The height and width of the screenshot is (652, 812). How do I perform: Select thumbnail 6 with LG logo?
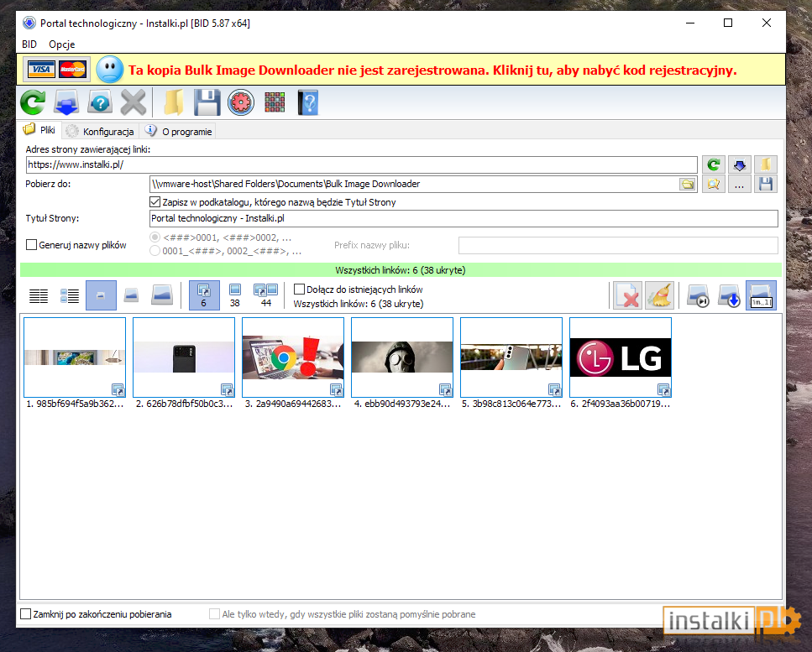(621, 357)
